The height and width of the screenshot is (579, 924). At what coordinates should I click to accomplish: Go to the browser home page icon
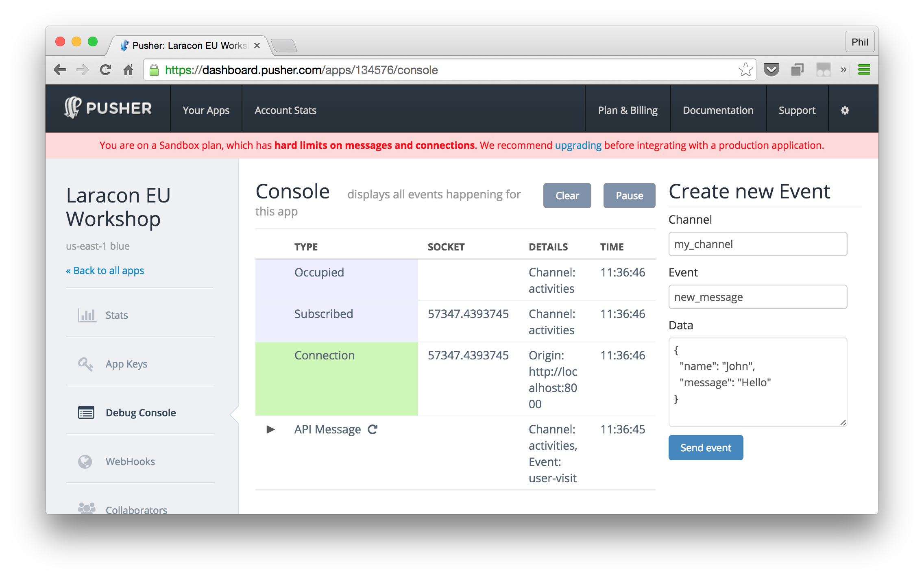(x=129, y=70)
